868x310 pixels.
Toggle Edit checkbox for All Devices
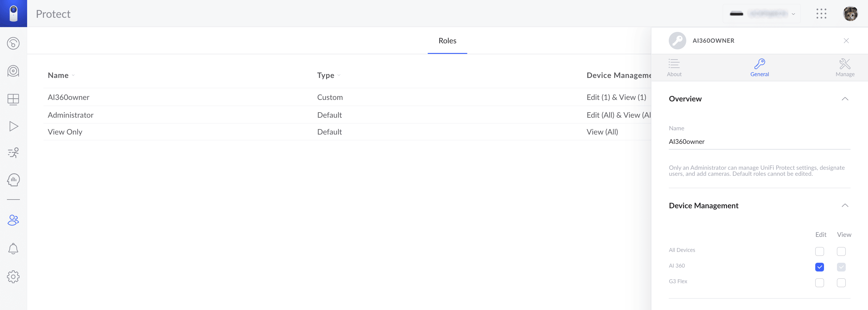click(819, 251)
